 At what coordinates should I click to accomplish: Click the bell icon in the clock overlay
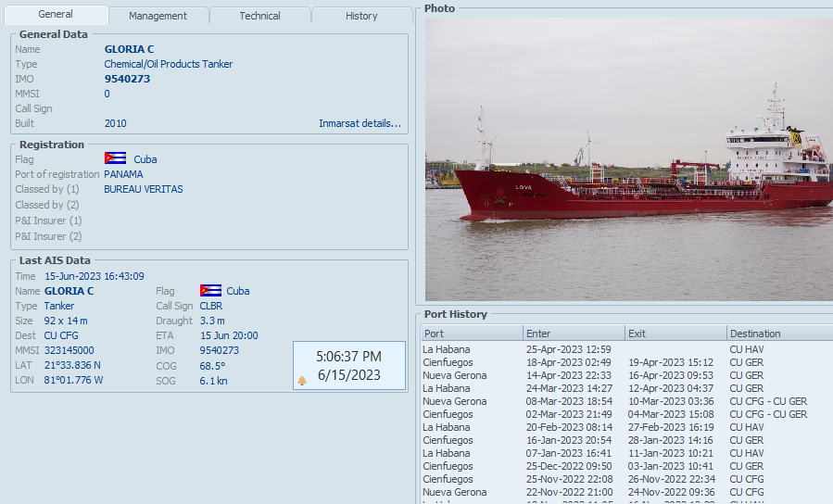302,380
